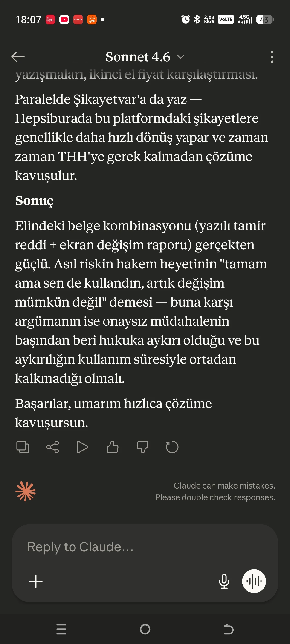Give the response a thumbs up
Screen dimensions: 290x644
tap(112, 447)
